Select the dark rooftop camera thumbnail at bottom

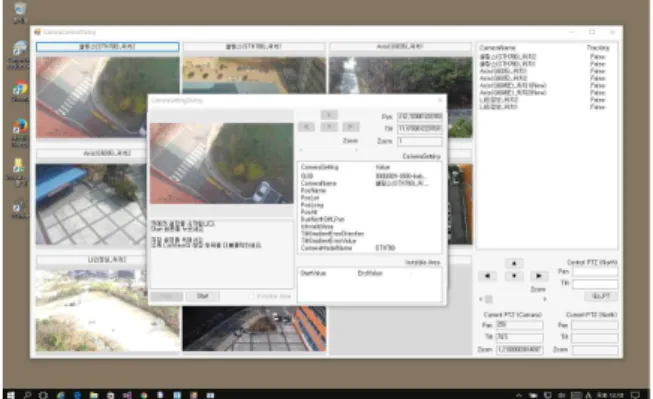(254, 329)
